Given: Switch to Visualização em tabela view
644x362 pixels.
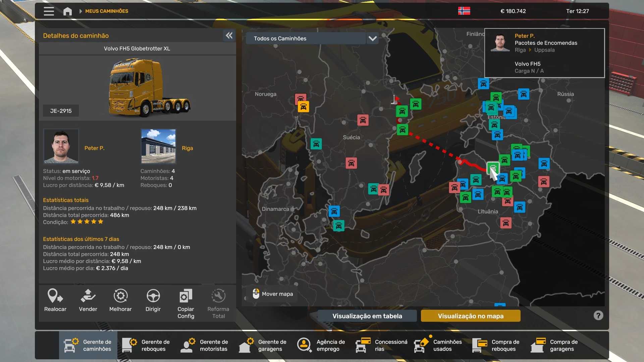Looking at the screenshot, I should point(367,316).
